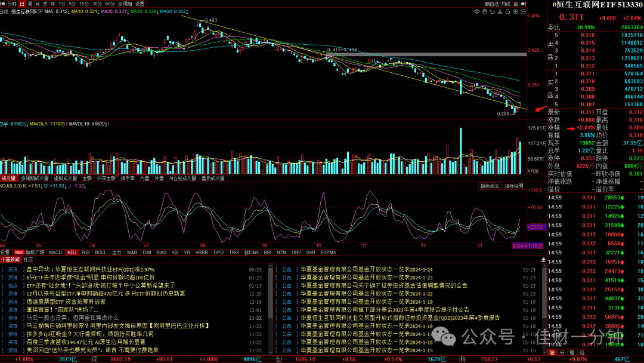Open announcement 2023年第4季度报告提示性公告
The height and width of the screenshot is (363, 644).
[385, 310]
